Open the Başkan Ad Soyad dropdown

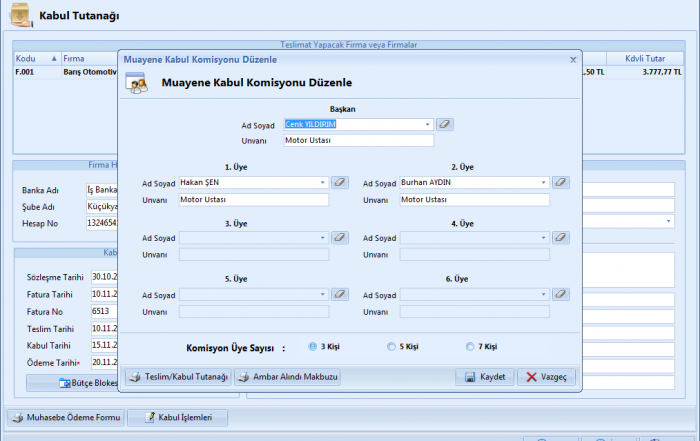click(428, 125)
